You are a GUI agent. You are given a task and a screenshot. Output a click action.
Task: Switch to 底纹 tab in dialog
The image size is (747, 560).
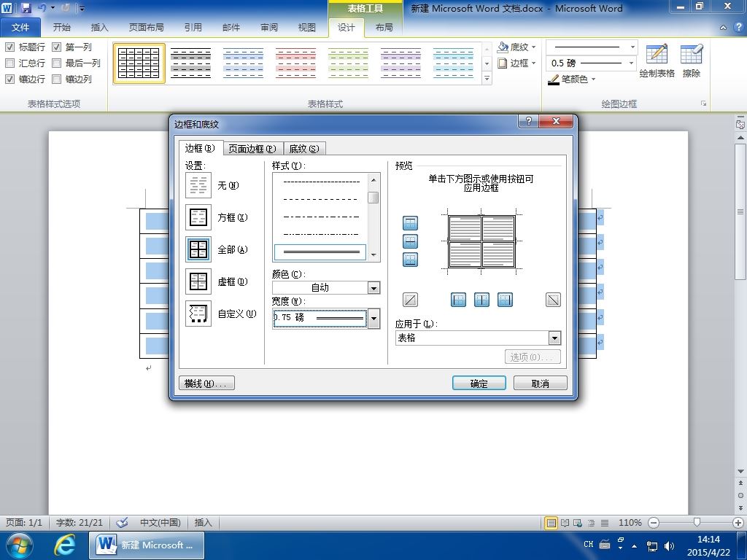(304, 149)
